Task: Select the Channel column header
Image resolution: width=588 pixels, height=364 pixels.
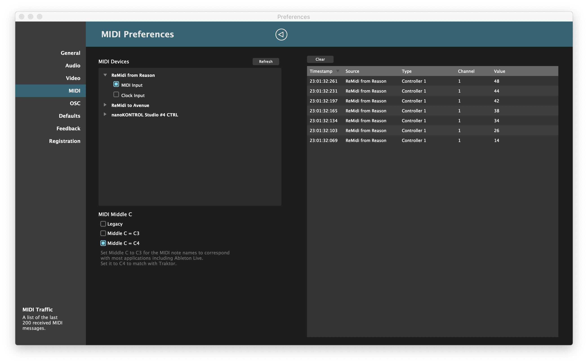Action: 466,71
